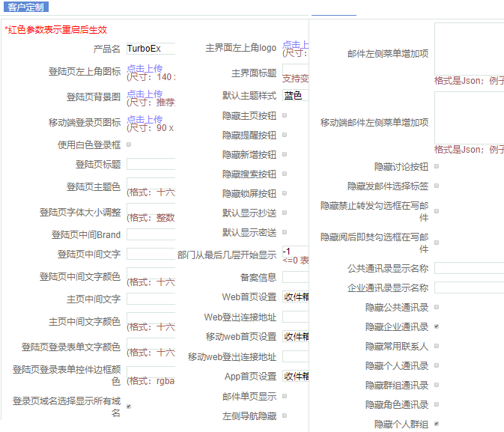Click the 产品名 field containing TurboEx

pyautogui.click(x=151, y=49)
